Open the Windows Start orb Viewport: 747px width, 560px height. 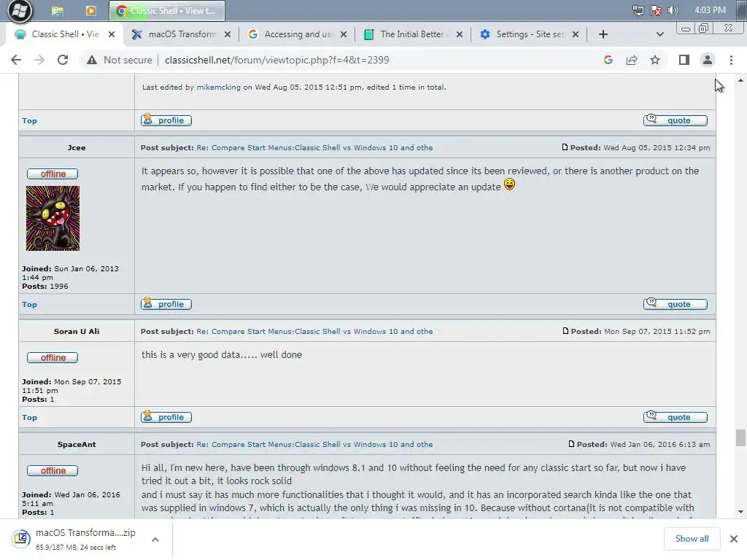20,11
